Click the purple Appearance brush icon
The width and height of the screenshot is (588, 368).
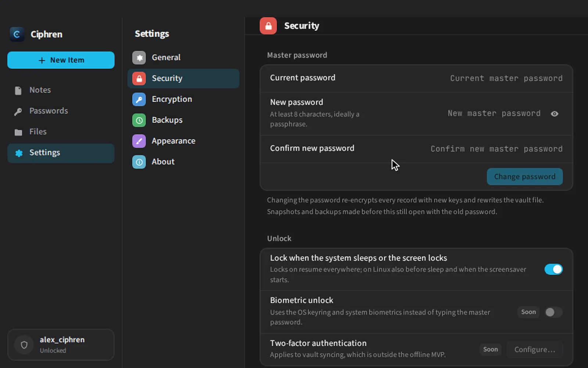pyautogui.click(x=139, y=141)
